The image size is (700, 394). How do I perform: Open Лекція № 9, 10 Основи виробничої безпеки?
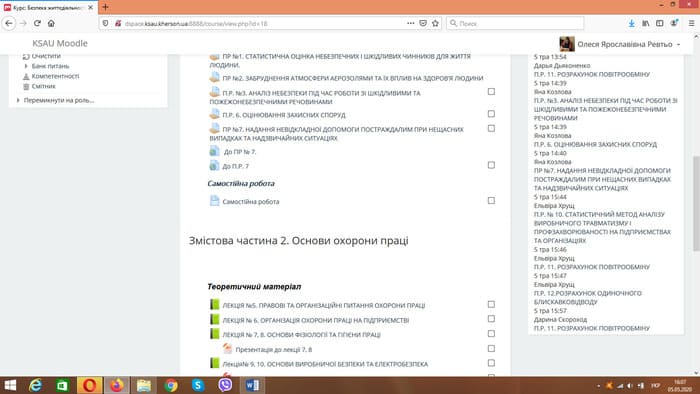[x=325, y=364]
